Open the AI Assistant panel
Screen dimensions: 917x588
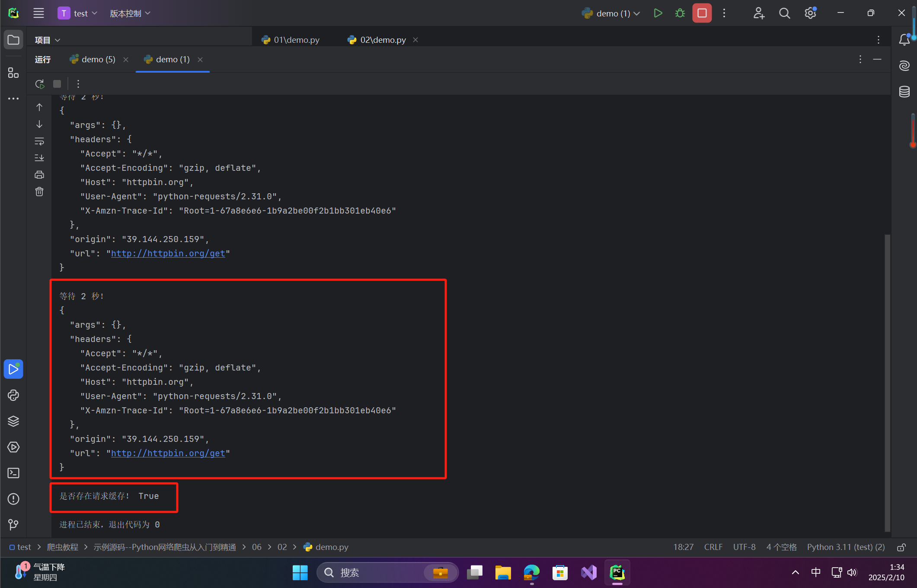tap(905, 65)
